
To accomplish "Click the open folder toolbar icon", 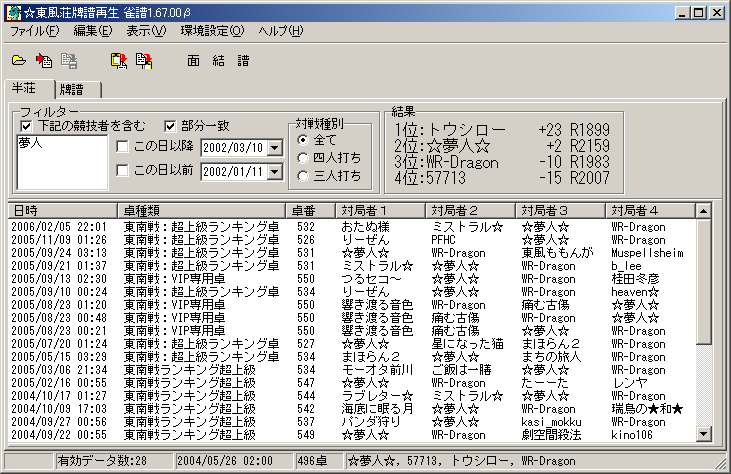I will click(x=18, y=60).
